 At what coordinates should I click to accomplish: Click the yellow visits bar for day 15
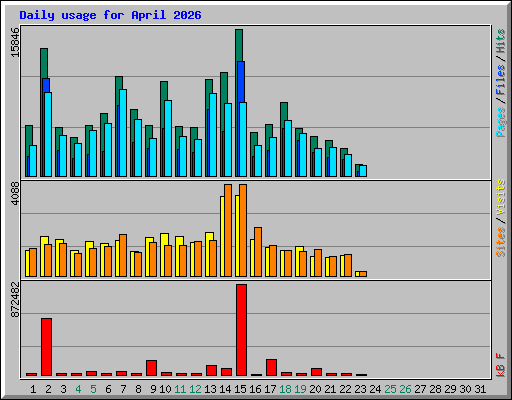pos(237,236)
